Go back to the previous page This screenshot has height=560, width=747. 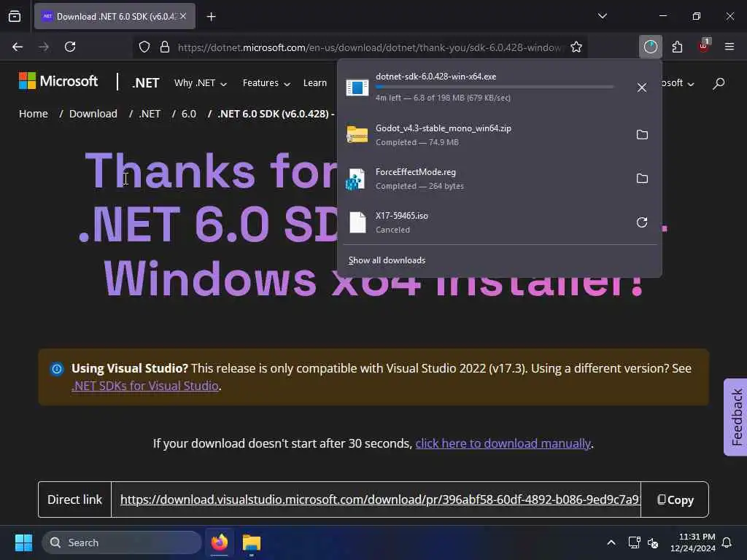point(18,47)
